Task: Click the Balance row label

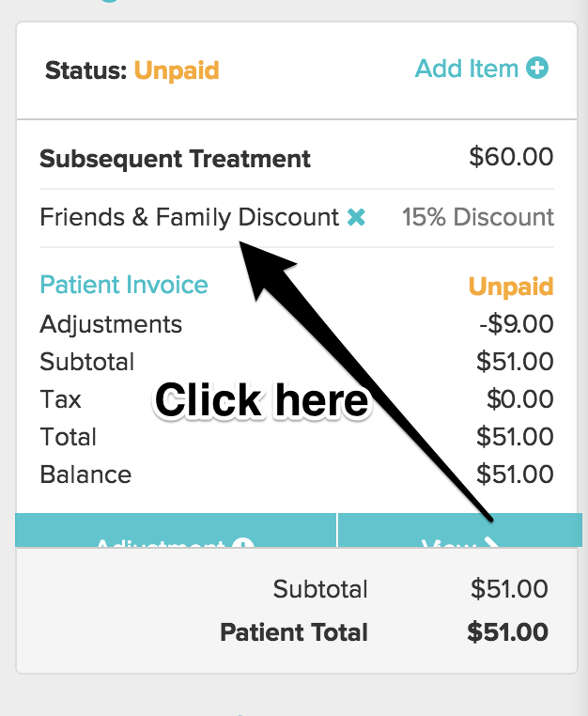Action: (85, 475)
